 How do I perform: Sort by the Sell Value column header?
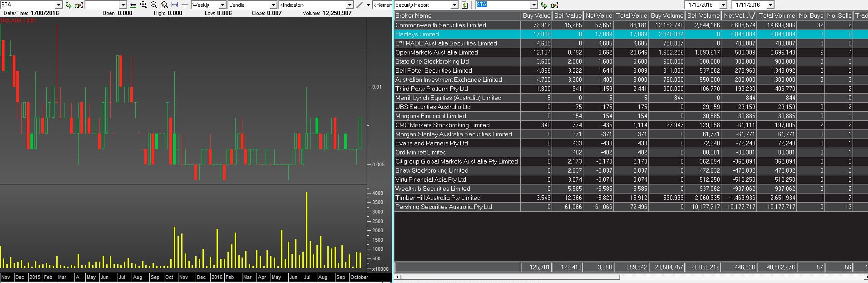pos(567,16)
